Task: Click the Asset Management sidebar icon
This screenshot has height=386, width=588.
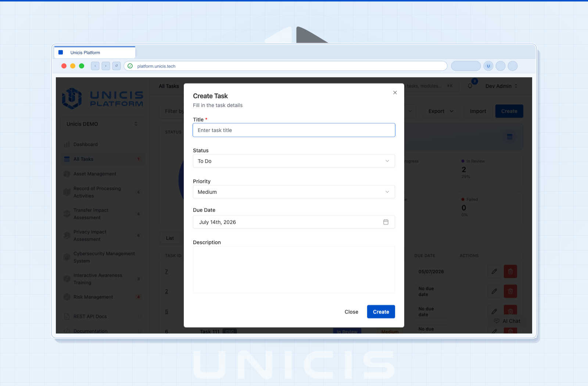Action: (x=67, y=174)
